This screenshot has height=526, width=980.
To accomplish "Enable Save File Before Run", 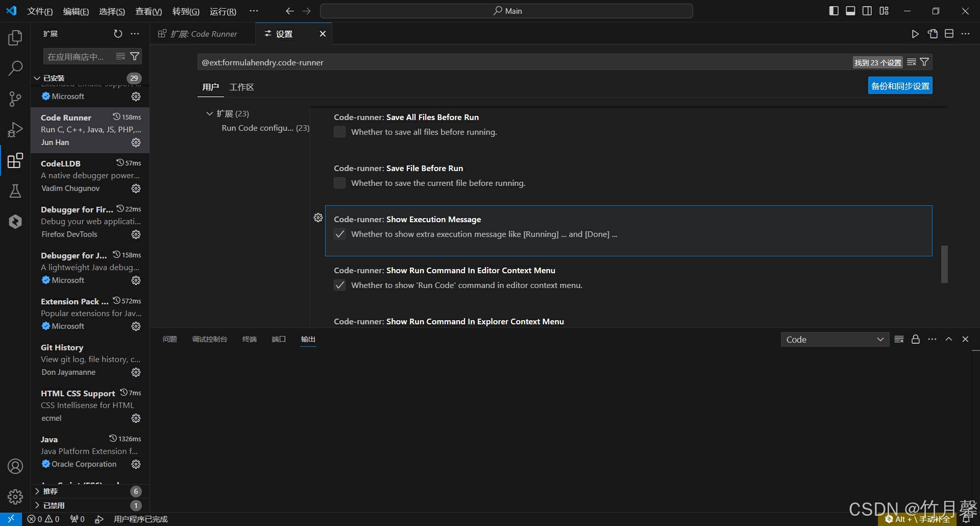I will [x=339, y=183].
